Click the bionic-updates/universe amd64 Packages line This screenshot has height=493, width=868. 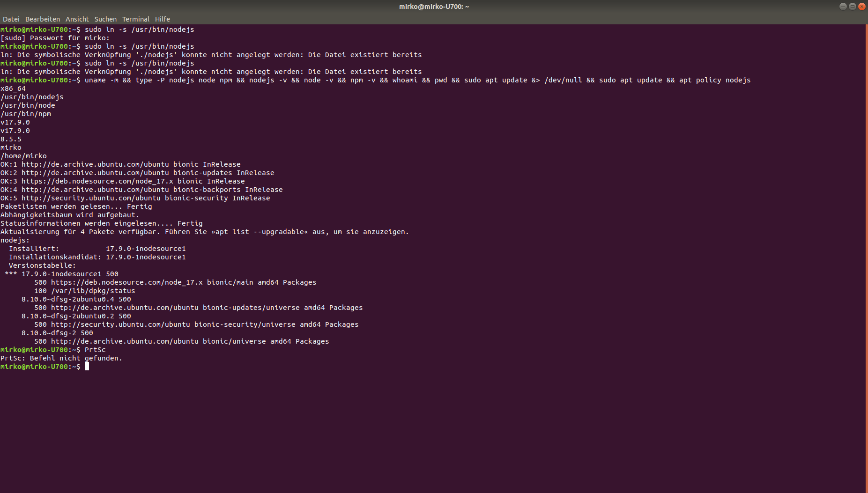[x=199, y=308]
